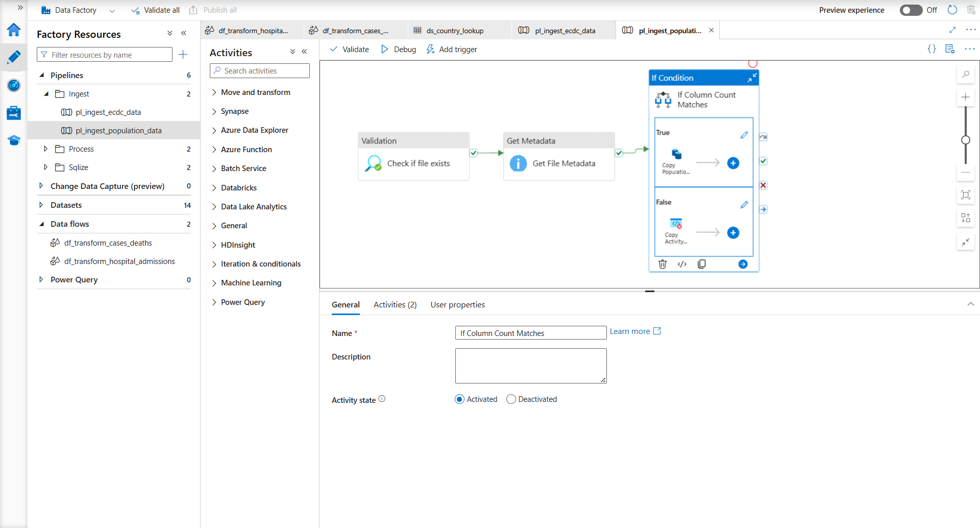The height and width of the screenshot is (528, 980).
Task: Click the If Condition failure output marker
Action: [763, 185]
